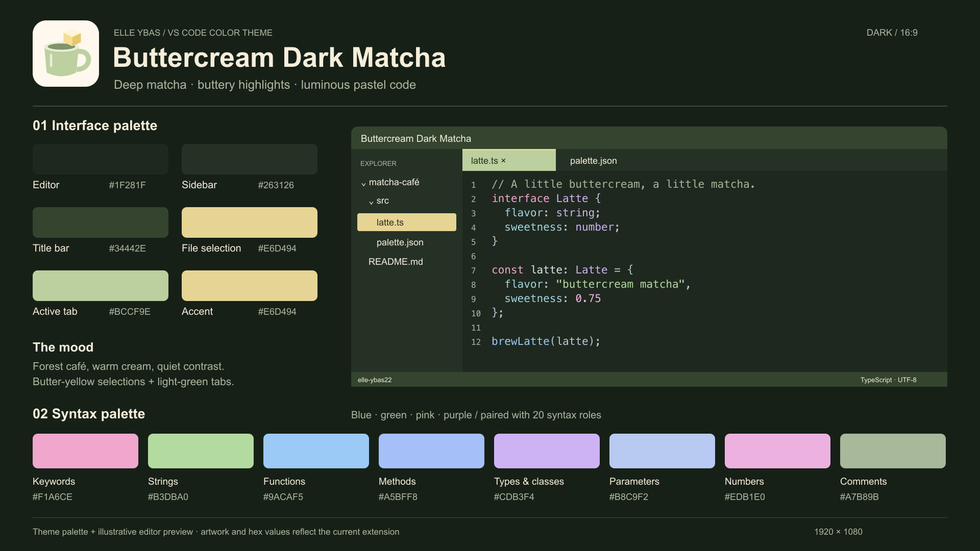Collapse the src folder chevron
The height and width of the screenshot is (551, 980).
tap(371, 202)
